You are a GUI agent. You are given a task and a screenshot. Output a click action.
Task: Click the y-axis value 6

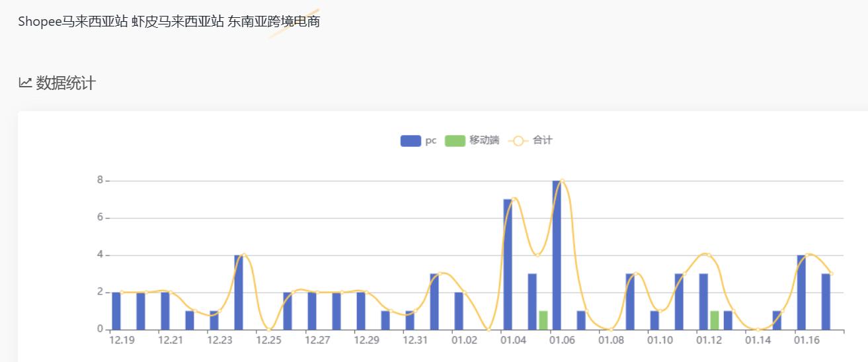click(100, 217)
